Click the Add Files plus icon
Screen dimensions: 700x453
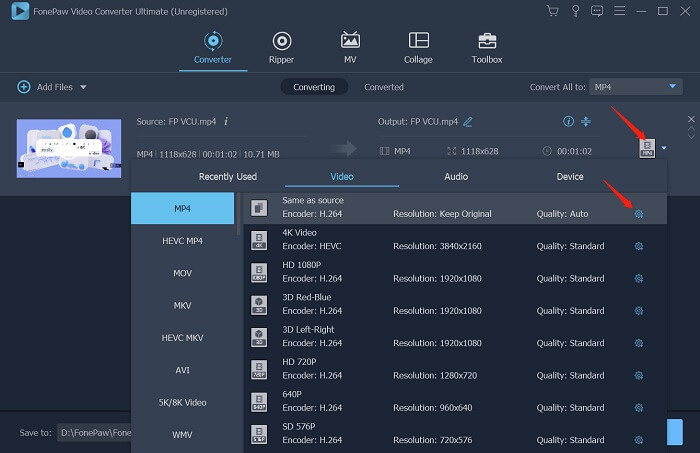pos(24,87)
